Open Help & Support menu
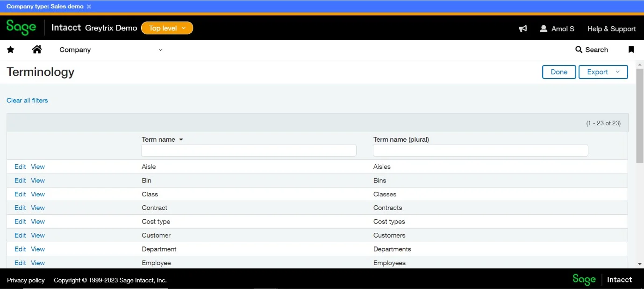This screenshot has height=289, width=644. 611,29
